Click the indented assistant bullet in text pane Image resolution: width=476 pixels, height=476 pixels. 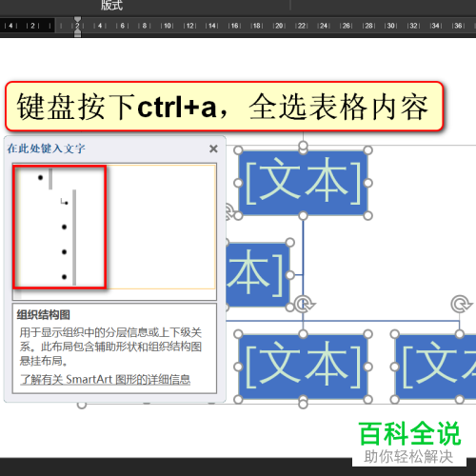click(x=65, y=202)
